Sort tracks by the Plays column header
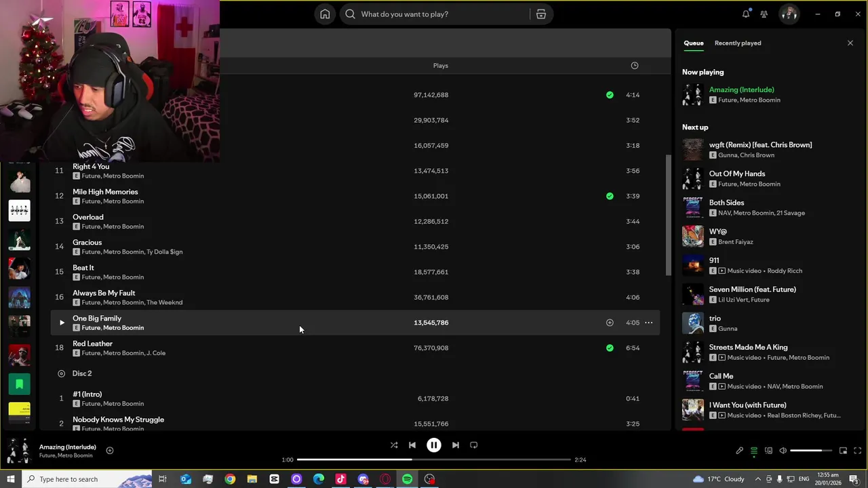868x488 pixels. click(441, 66)
